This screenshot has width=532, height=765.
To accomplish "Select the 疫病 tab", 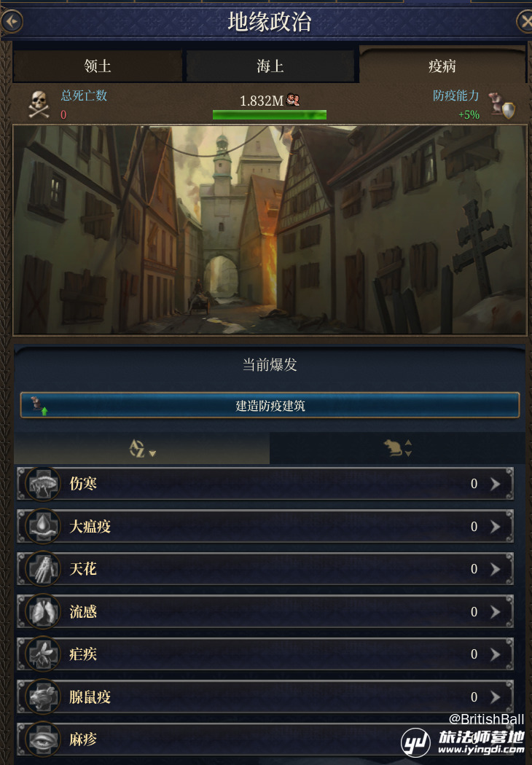I will [442, 65].
